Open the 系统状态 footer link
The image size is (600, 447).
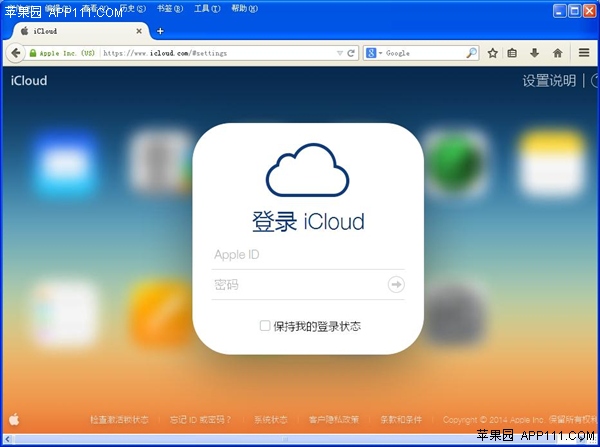[271, 420]
